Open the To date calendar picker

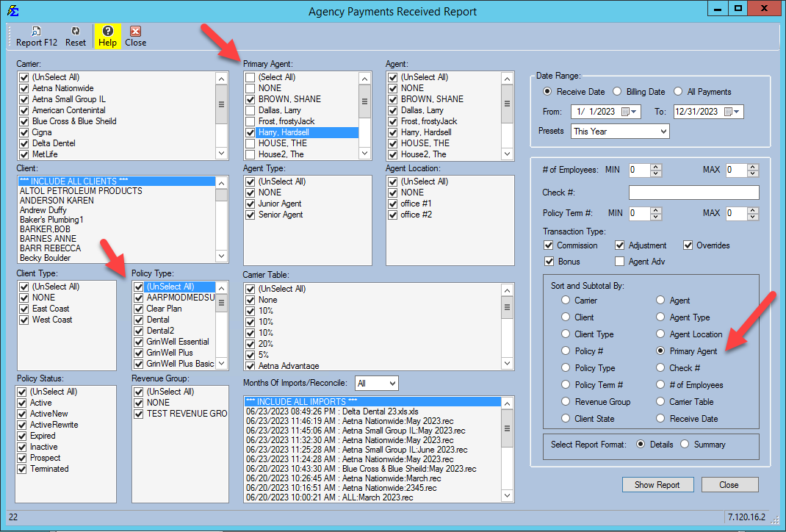(729, 112)
